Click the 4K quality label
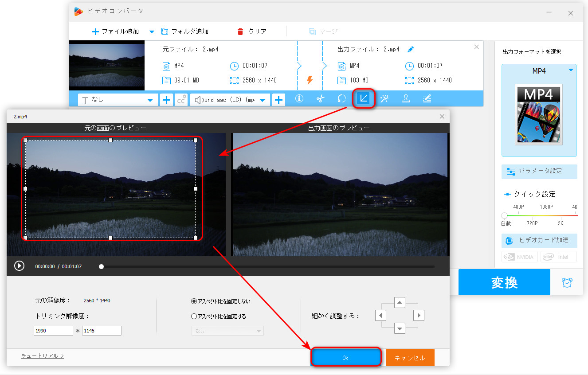 point(575,207)
